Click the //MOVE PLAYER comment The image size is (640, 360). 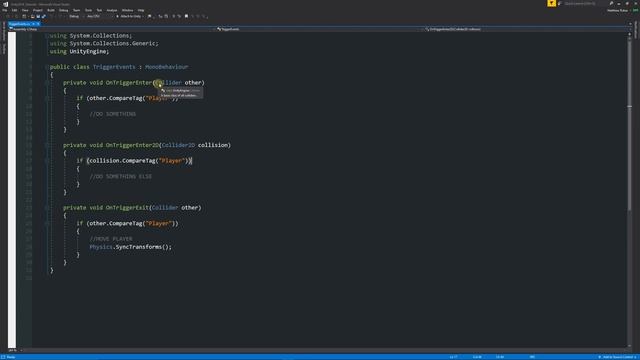coord(111,239)
